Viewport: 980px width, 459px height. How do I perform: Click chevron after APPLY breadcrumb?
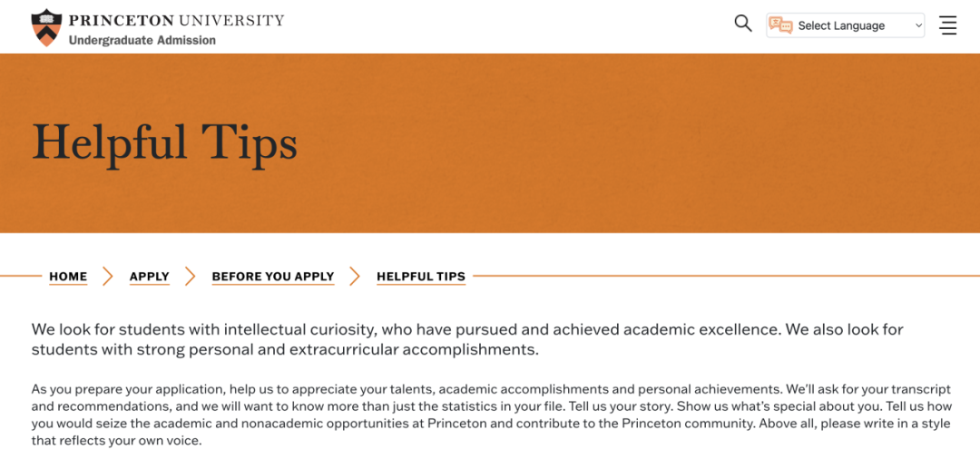(190, 276)
